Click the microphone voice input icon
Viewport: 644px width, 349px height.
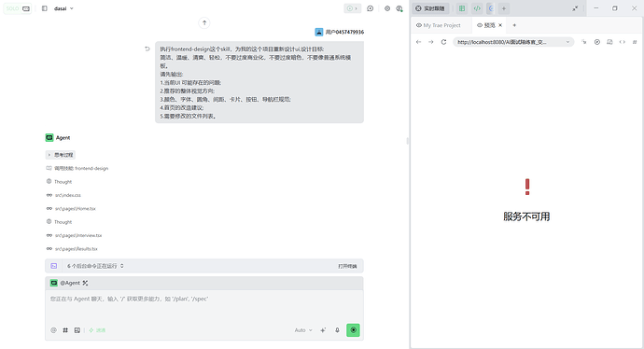coord(337,330)
